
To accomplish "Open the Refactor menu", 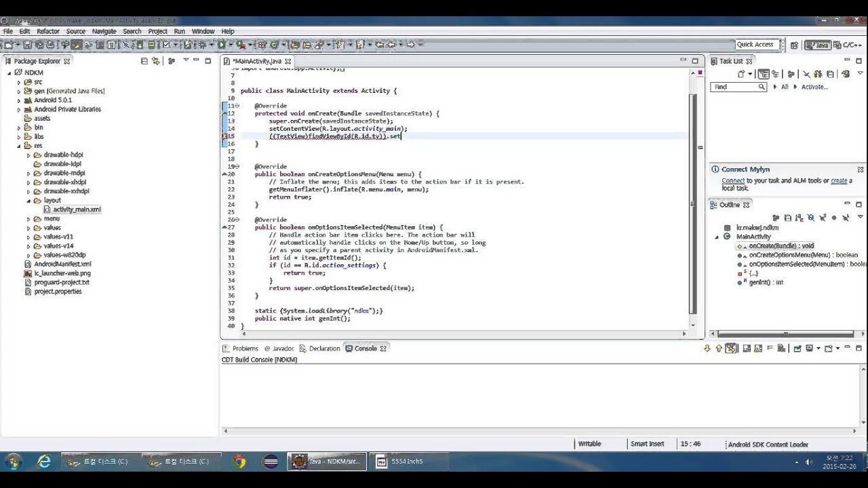I will point(47,31).
